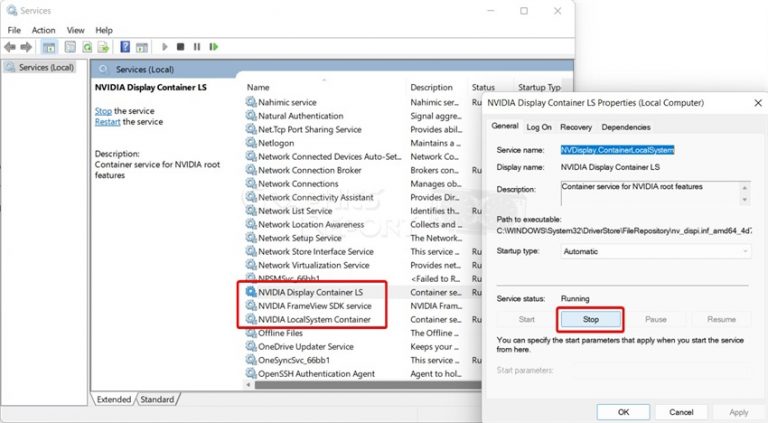The height and width of the screenshot is (423, 768).
Task: Select gear icon of OneSyncSvc_66bb1
Action: pyautogui.click(x=251, y=360)
